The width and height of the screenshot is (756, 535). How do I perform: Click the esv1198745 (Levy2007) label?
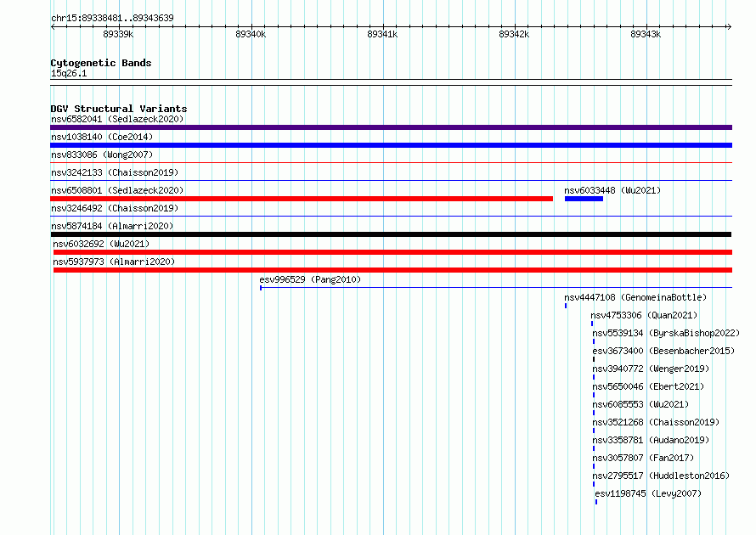click(648, 493)
